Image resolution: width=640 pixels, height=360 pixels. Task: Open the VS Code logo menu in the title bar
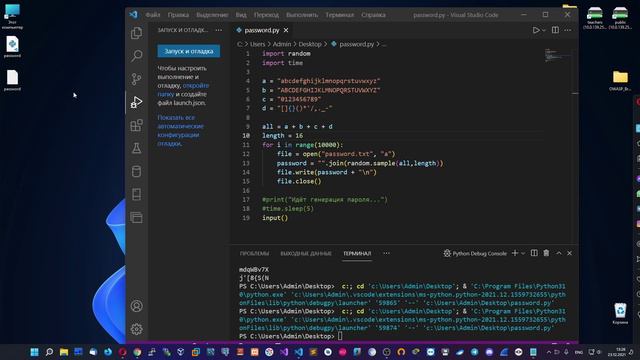click(133, 15)
